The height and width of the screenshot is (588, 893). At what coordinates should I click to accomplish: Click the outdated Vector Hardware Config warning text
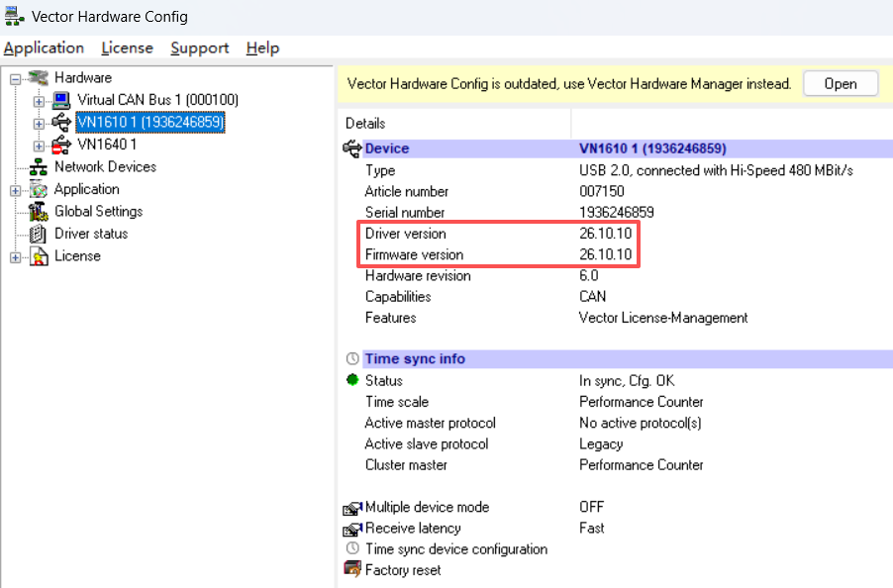tap(569, 84)
